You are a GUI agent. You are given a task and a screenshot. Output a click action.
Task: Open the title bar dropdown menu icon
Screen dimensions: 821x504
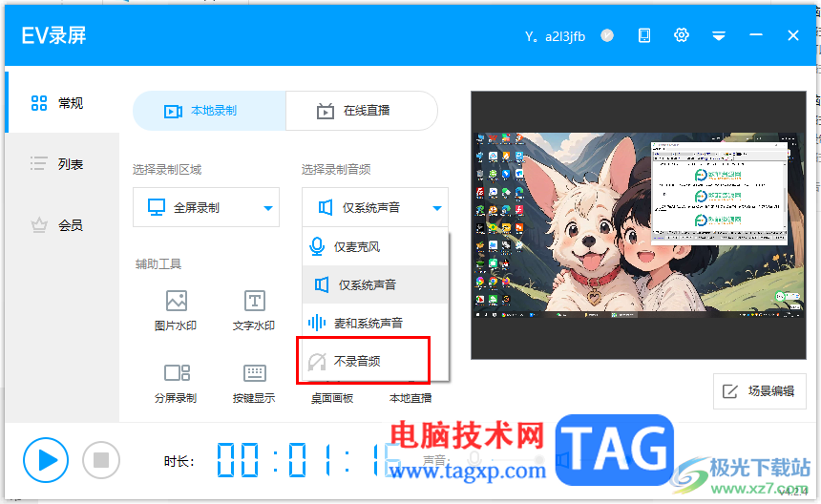[x=718, y=35]
